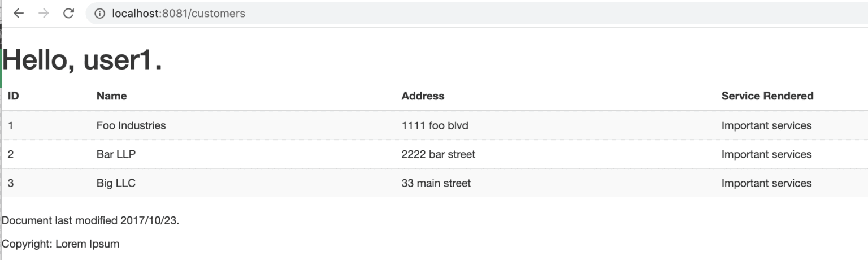Select the ID column header
Viewport: 868px width, 260px height.
[x=14, y=96]
